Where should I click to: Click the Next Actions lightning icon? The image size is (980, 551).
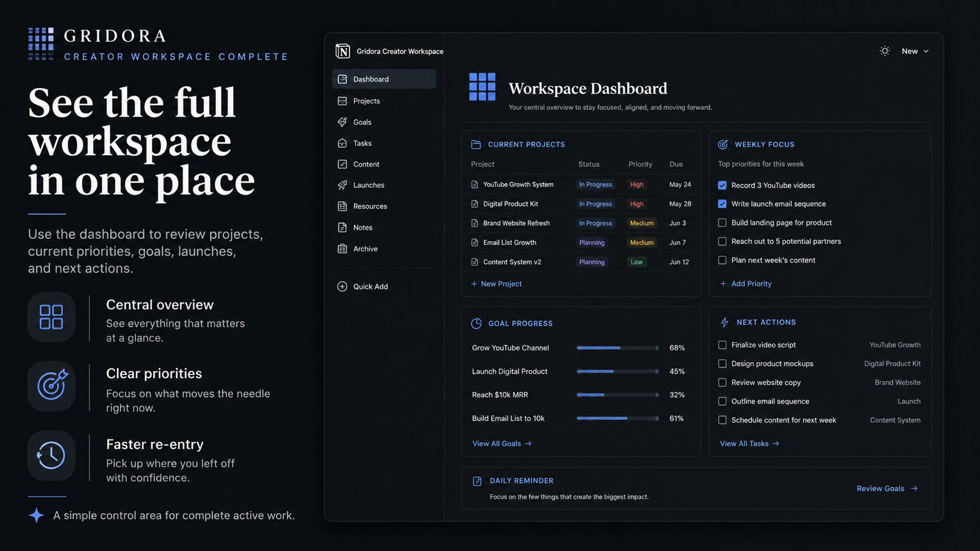click(724, 322)
